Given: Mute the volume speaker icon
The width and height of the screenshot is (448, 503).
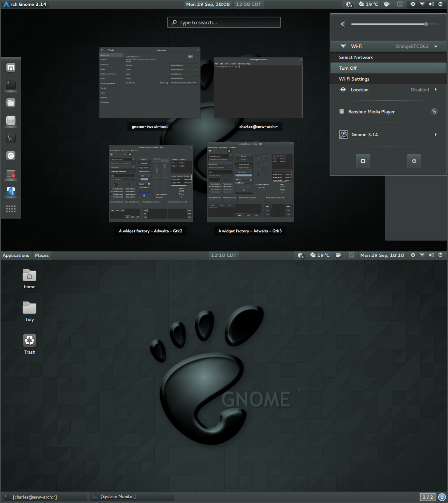Looking at the screenshot, I should pyautogui.click(x=342, y=24).
